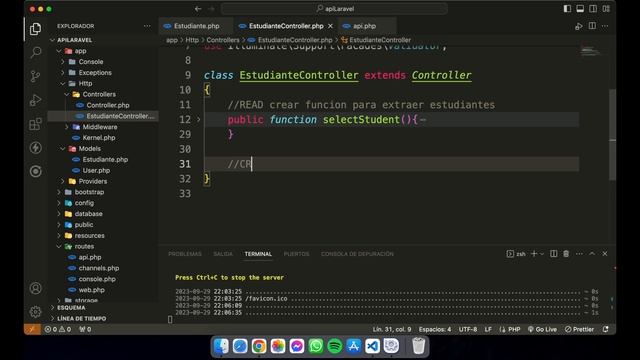Image resolution: width=640 pixels, height=360 pixels.
Task: Open the PROBLEMAS panel tab
Action: (x=185, y=254)
